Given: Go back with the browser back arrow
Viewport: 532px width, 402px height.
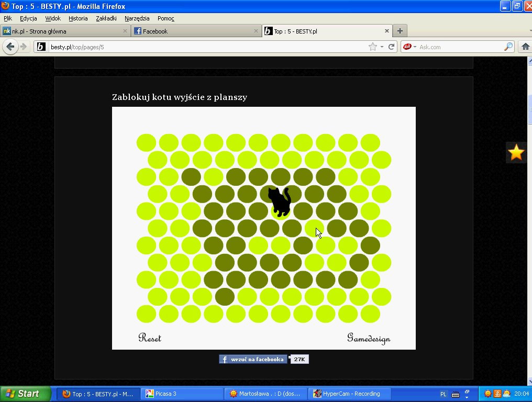Looking at the screenshot, I should point(10,47).
